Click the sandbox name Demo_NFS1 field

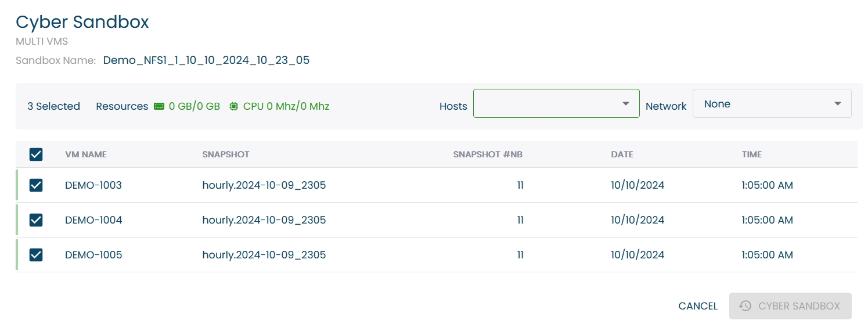click(206, 60)
